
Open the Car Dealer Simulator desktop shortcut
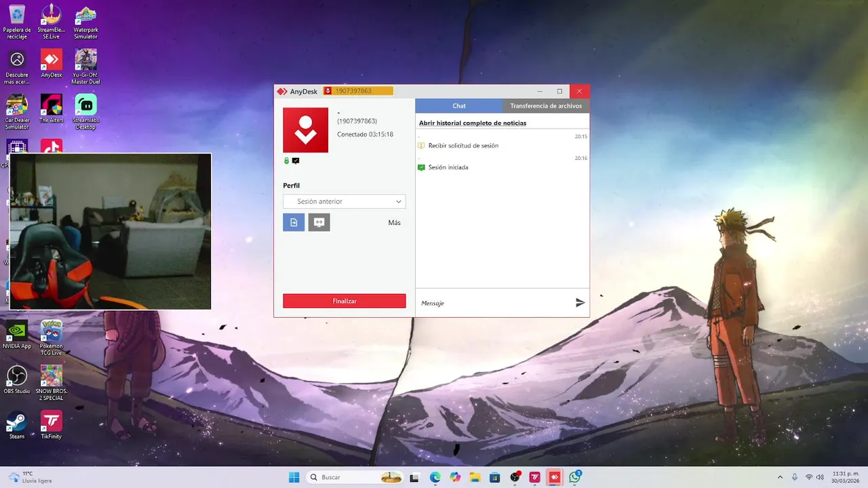pos(17,112)
